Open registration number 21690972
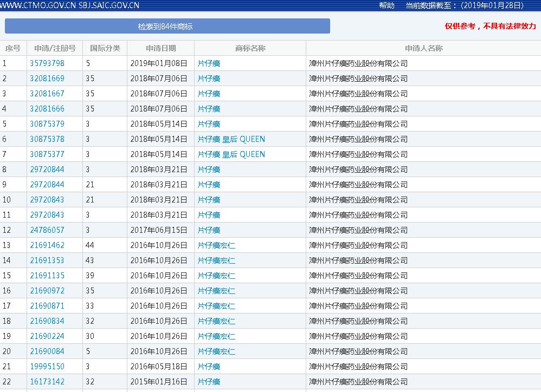The height and width of the screenshot is (392, 541). point(47,291)
